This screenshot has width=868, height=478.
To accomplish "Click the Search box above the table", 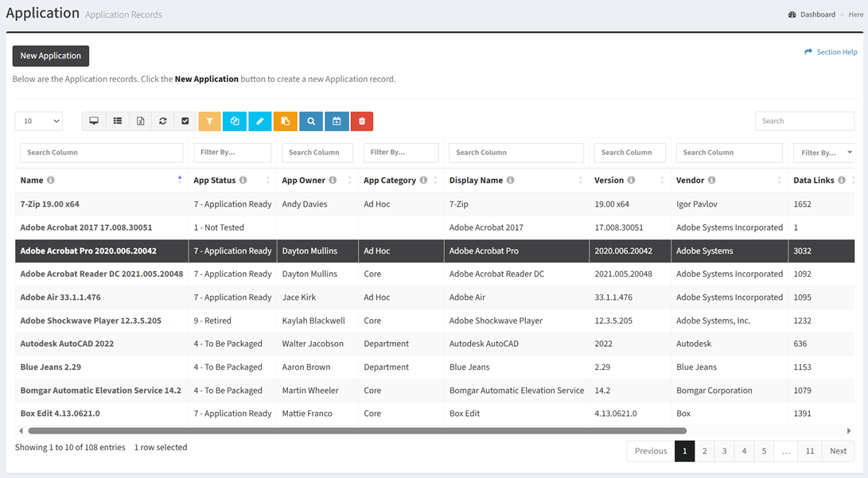I will click(x=804, y=121).
